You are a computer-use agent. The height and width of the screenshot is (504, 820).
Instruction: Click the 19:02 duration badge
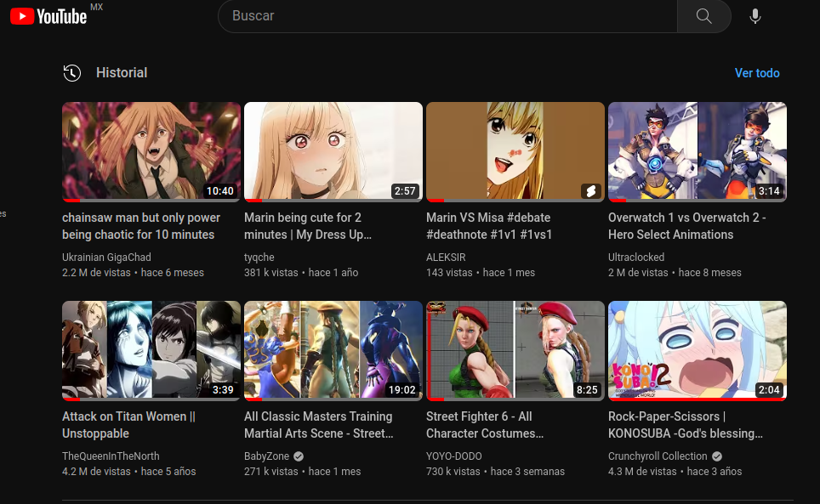[402, 390]
